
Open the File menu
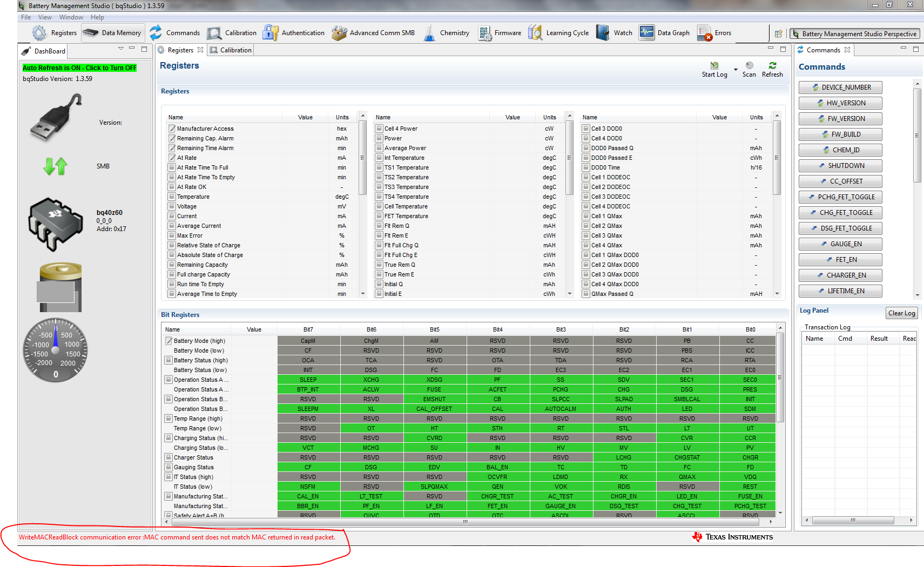(26, 17)
